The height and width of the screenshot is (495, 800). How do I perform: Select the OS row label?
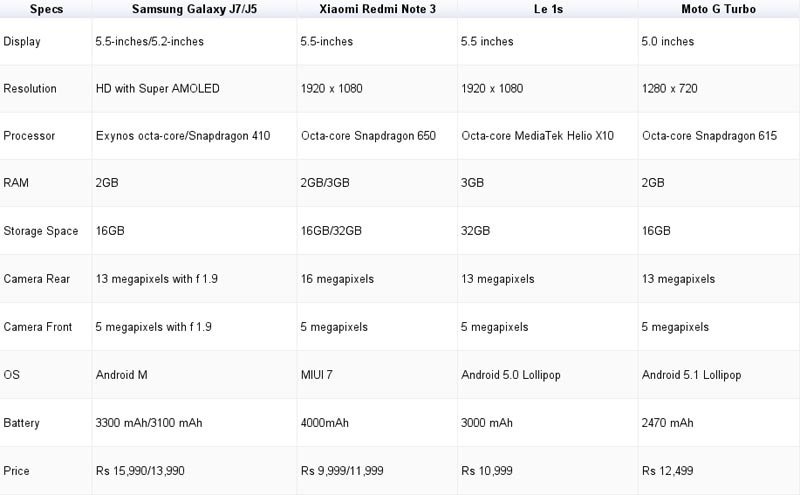12,375
